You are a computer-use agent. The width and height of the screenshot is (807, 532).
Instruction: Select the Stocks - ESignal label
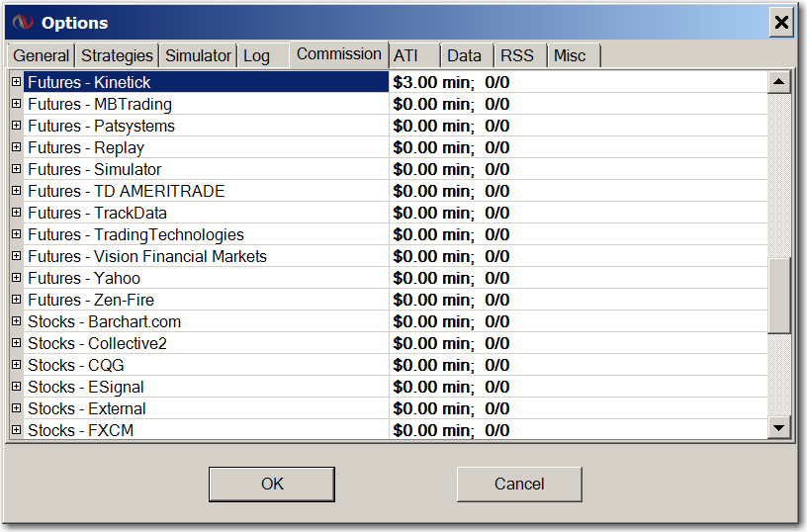86,387
